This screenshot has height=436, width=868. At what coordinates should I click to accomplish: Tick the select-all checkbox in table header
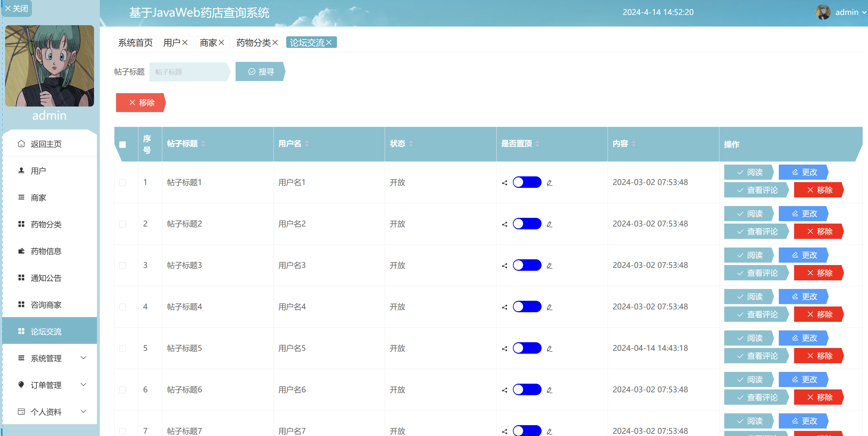coord(123,145)
